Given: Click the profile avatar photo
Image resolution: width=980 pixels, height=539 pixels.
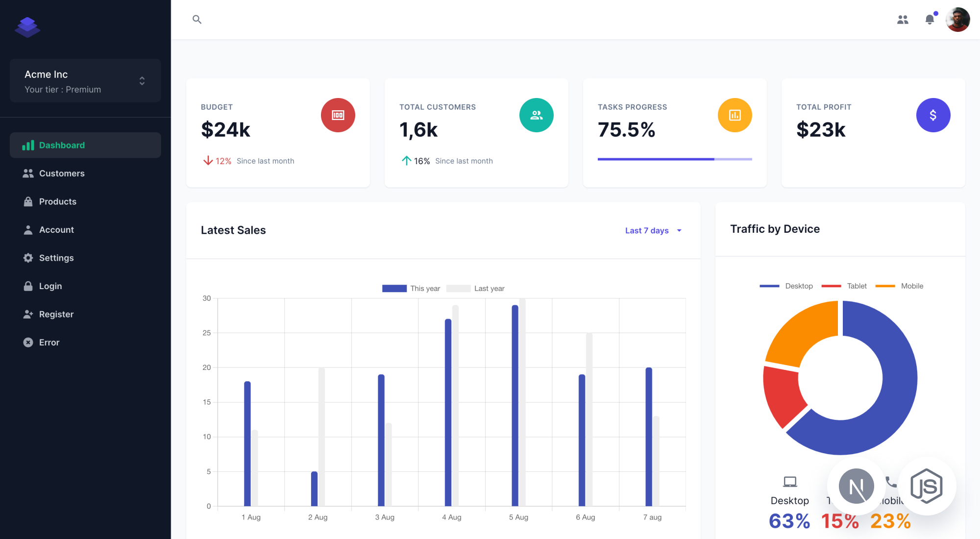Looking at the screenshot, I should pos(956,19).
